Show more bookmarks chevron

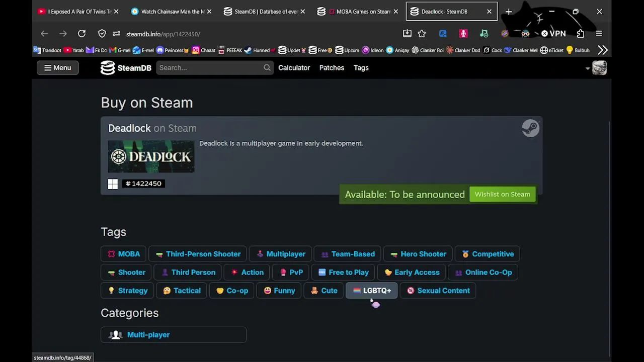(603, 50)
